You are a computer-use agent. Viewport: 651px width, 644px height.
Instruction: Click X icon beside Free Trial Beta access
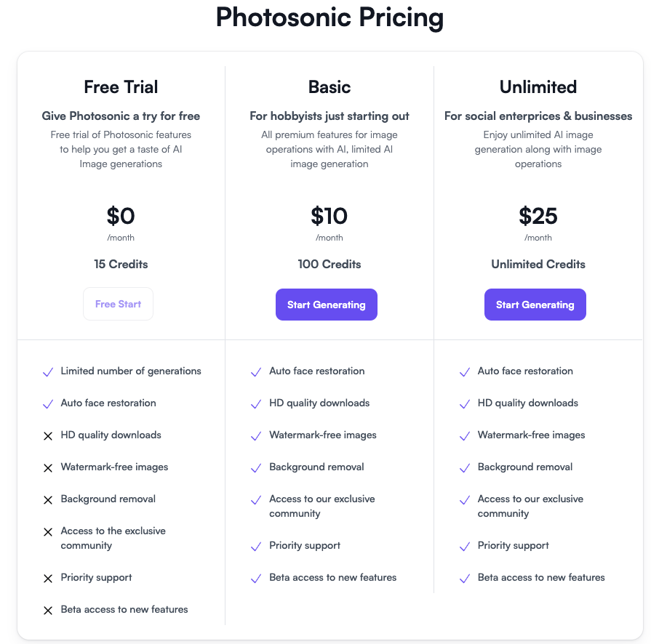pos(48,610)
